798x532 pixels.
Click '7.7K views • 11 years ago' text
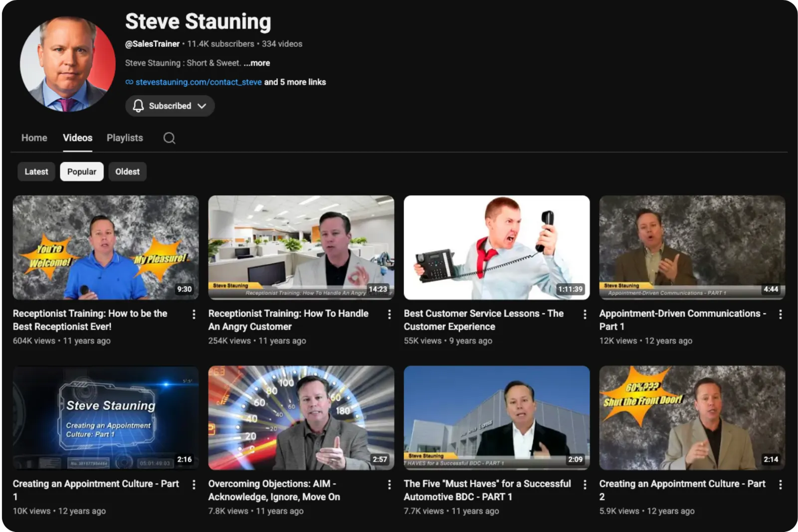point(451,511)
